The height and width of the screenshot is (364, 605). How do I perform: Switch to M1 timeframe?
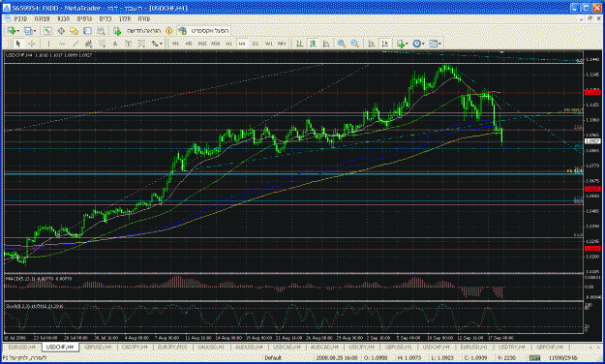tap(175, 44)
